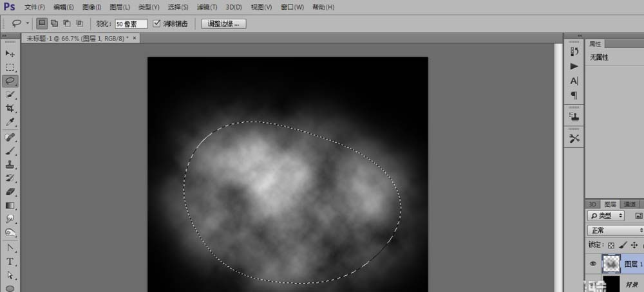This screenshot has height=292, width=644.
Task: Select the Move tool
Action: coord(10,53)
